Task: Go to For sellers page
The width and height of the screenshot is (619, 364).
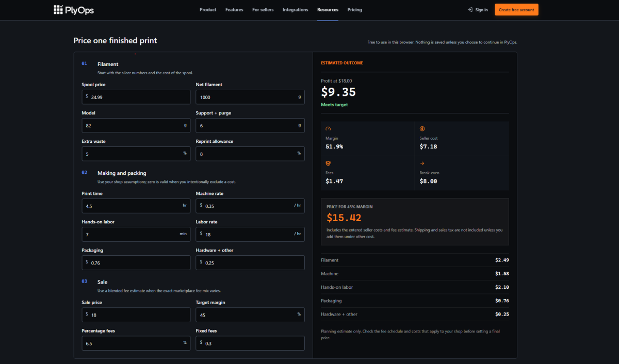Action: point(263,10)
